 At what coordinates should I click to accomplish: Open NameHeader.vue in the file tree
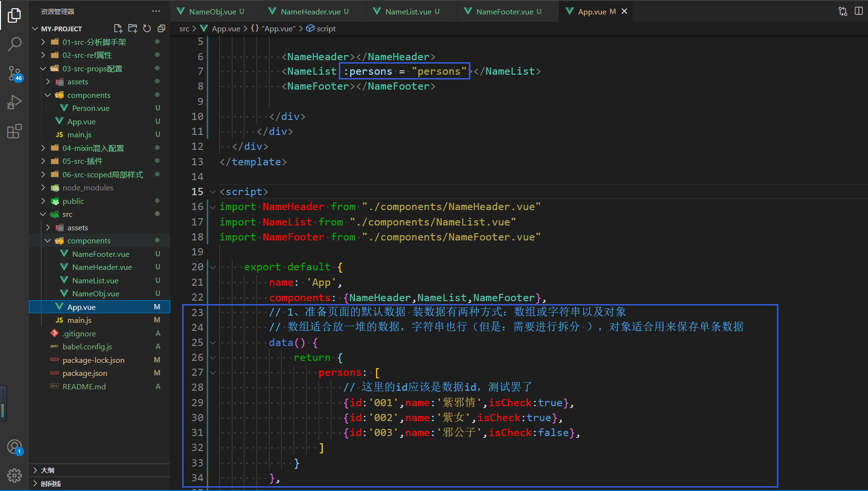pyautogui.click(x=99, y=267)
